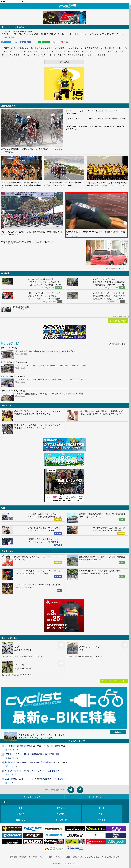Select ショップナビ category in footer
131x868 pixels.
tap(61, 820)
